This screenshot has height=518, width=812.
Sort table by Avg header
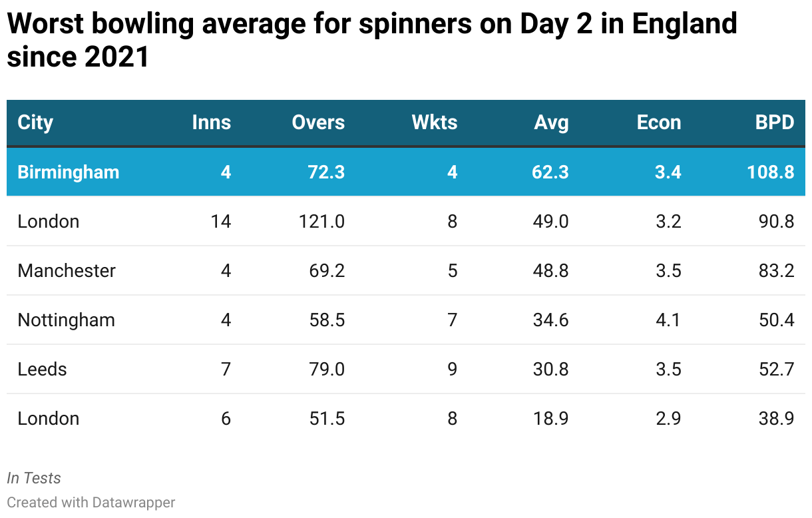click(551, 123)
